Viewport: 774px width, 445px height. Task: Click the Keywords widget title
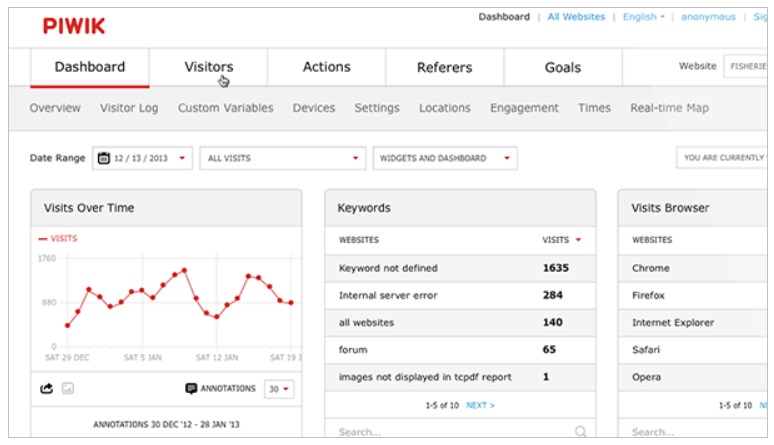tap(364, 208)
